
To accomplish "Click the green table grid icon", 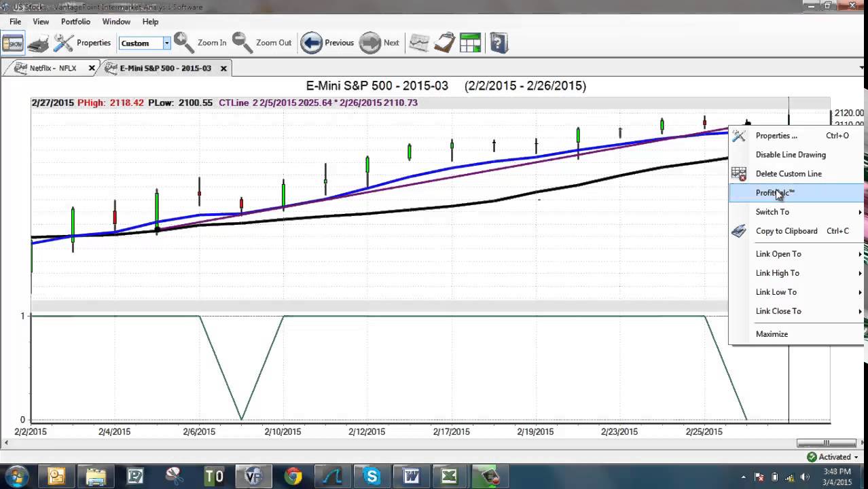I will (470, 43).
